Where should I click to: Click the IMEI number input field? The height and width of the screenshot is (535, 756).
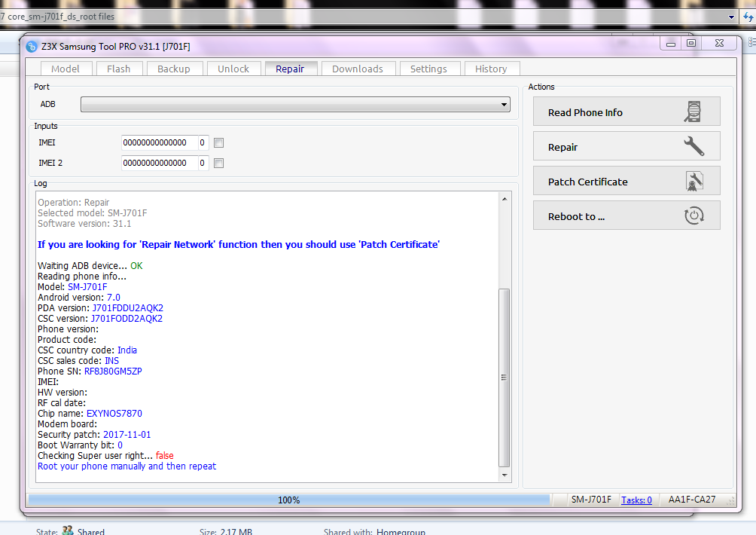(x=160, y=143)
